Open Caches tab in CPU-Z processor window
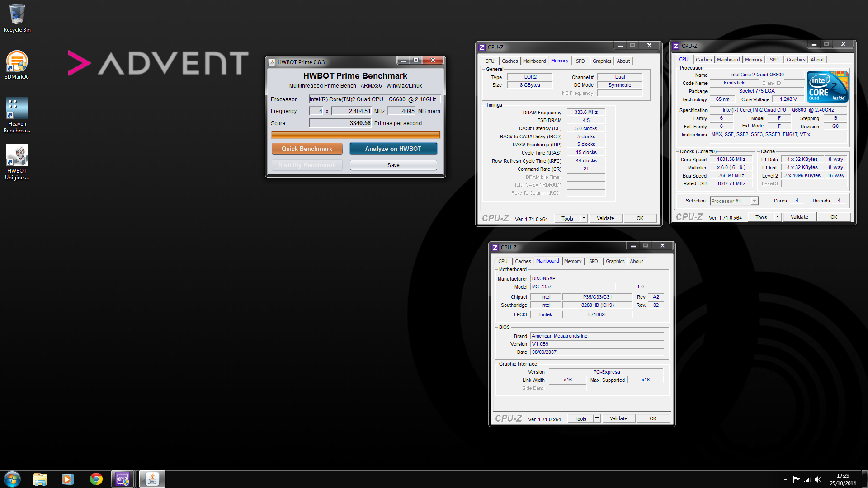This screenshot has width=868, height=488. (x=704, y=60)
